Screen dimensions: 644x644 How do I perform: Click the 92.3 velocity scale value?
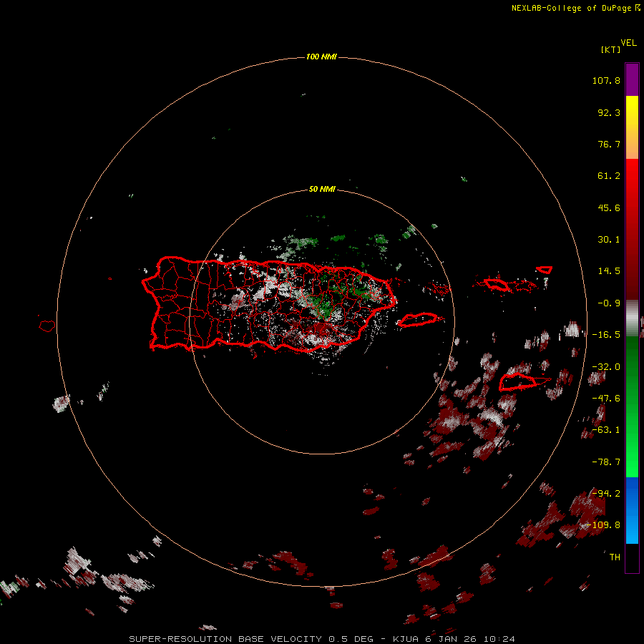[x=609, y=112]
